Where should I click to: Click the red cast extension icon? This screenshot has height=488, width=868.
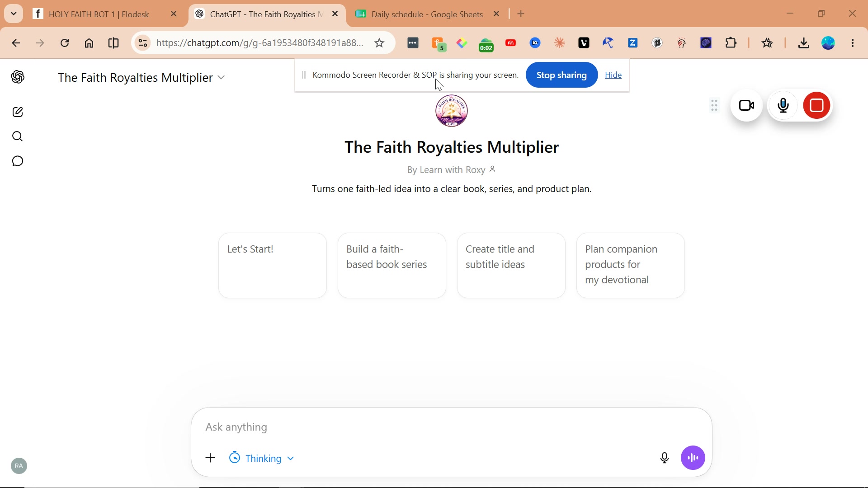point(511,43)
